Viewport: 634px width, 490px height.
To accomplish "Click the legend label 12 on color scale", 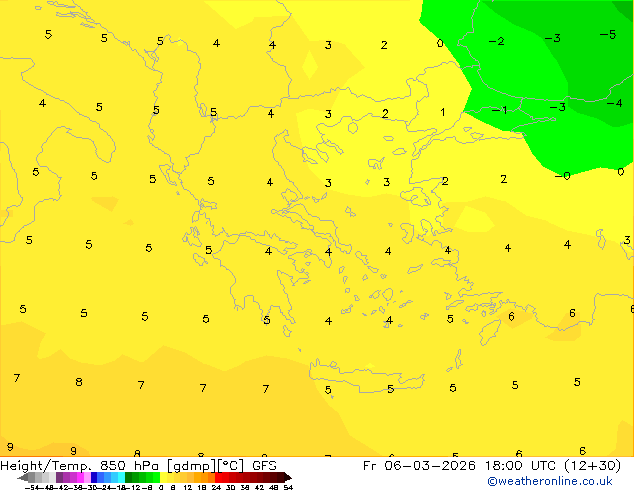I will tap(187, 488).
